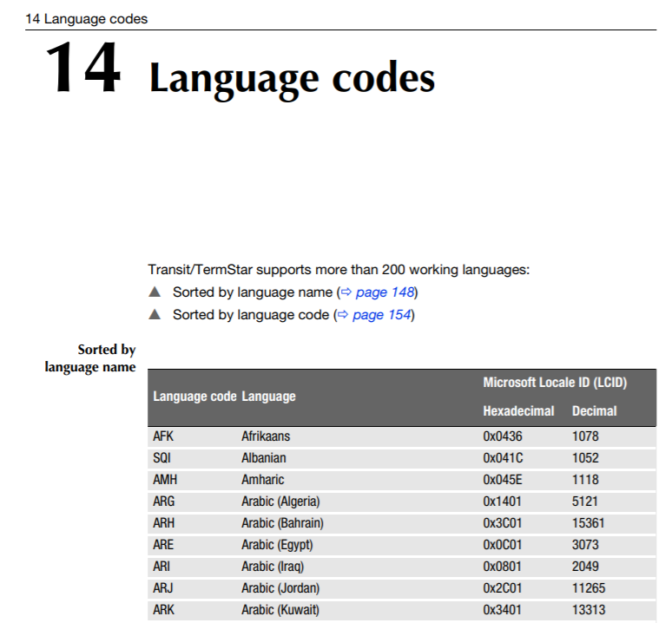The width and height of the screenshot is (672, 623).
Task: Select the 'Arabic (Kuwait)' language cell
Action: coord(280,610)
